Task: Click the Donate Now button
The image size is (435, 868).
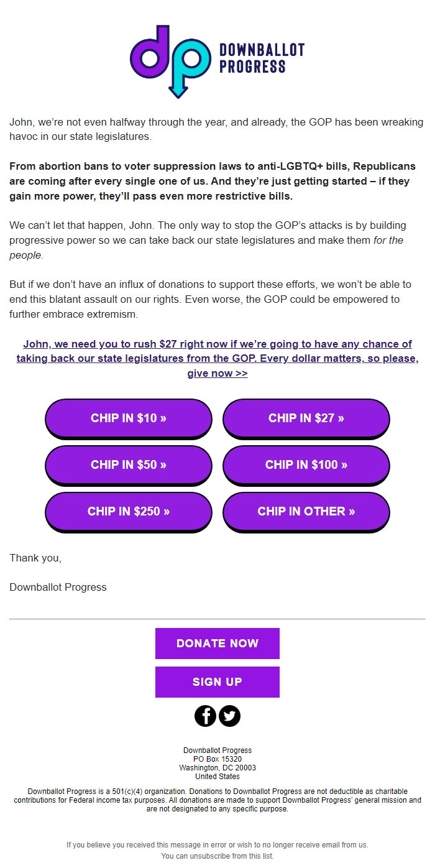Action: tap(217, 643)
